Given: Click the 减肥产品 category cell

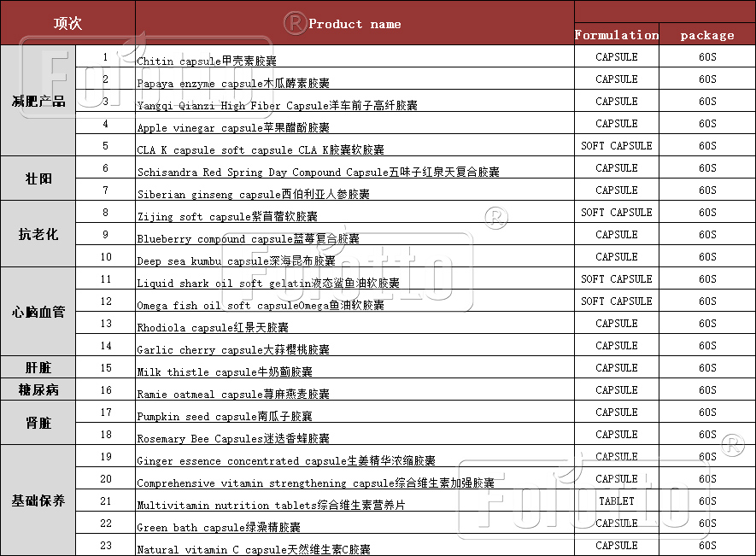Looking at the screenshot, I should 38,101.
